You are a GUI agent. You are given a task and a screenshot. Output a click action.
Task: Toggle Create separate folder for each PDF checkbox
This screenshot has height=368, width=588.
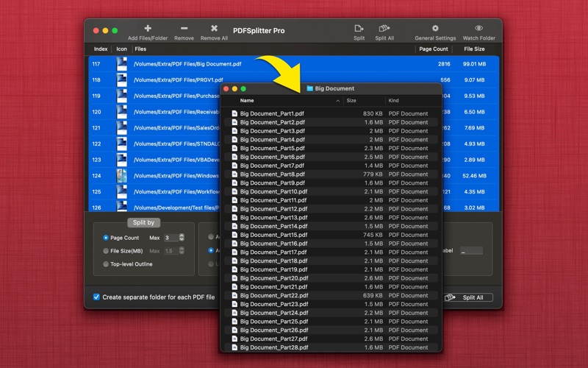point(96,297)
